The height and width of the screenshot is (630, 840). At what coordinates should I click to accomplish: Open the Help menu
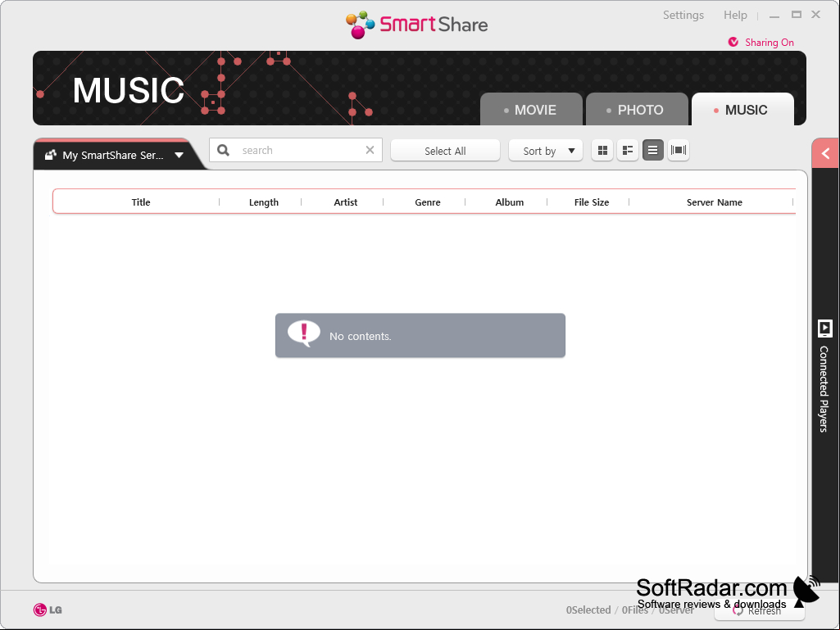coord(735,15)
